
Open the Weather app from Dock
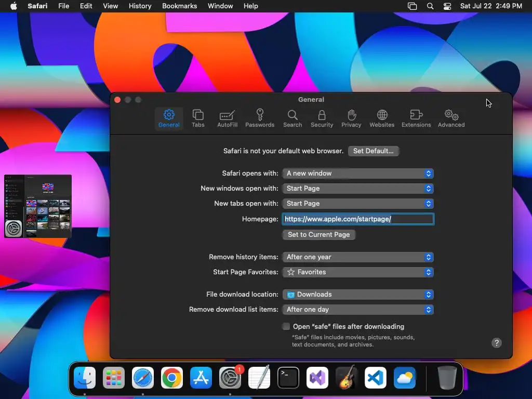pyautogui.click(x=404, y=378)
